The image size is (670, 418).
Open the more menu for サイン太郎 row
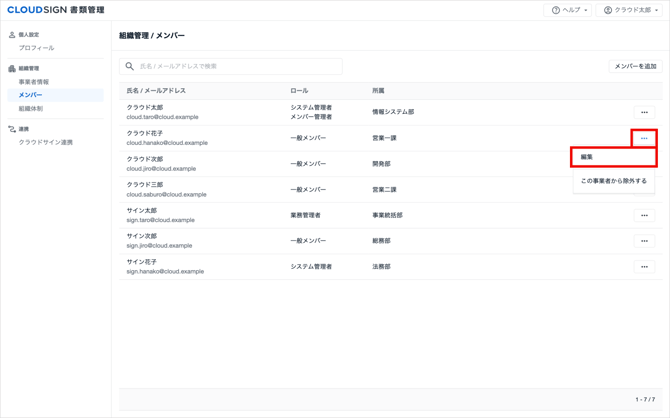[x=644, y=215]
